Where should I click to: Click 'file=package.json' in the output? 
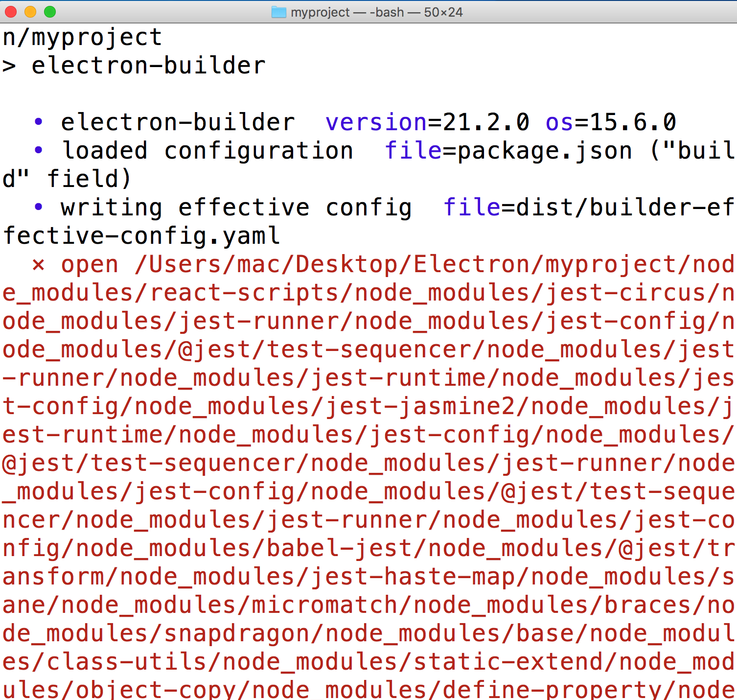click(508, 150)
